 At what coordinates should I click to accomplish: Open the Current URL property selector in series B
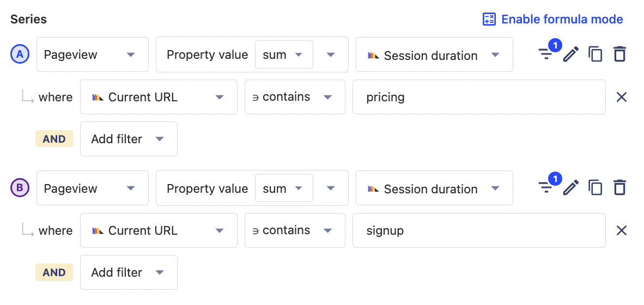pos(158,230)
